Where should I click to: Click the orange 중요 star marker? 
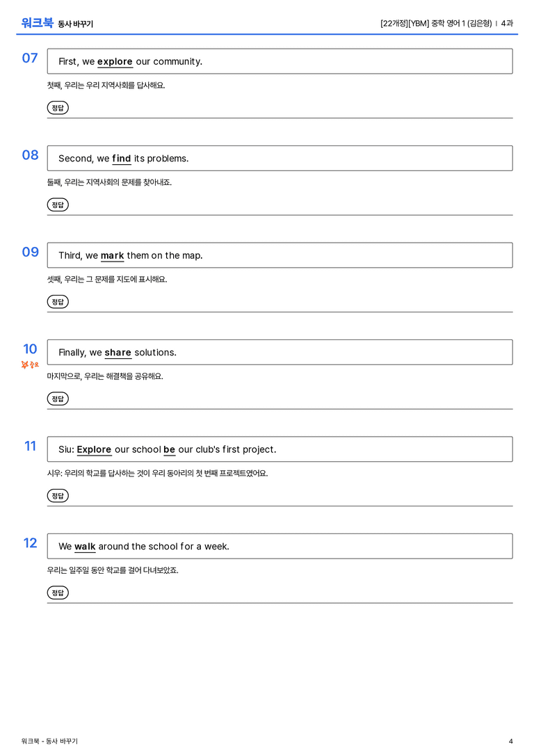(x=30, y=364)
